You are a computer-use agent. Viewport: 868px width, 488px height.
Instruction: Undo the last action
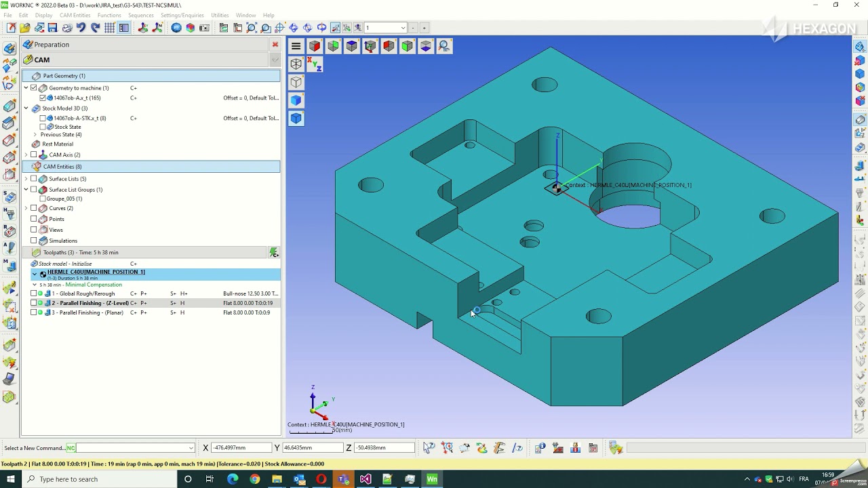81,28
